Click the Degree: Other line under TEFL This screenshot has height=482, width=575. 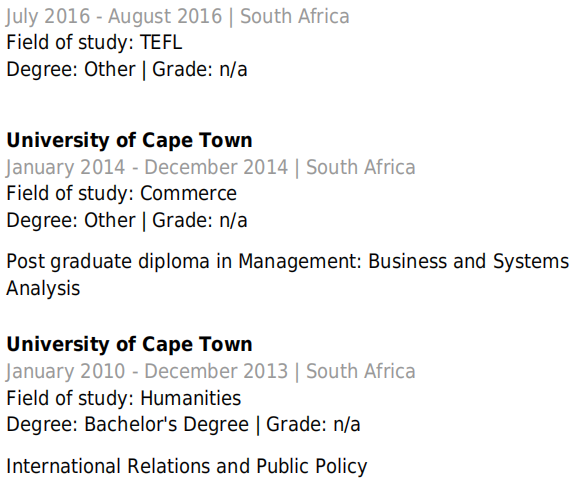pyautogui.click(x=127, y=69)
